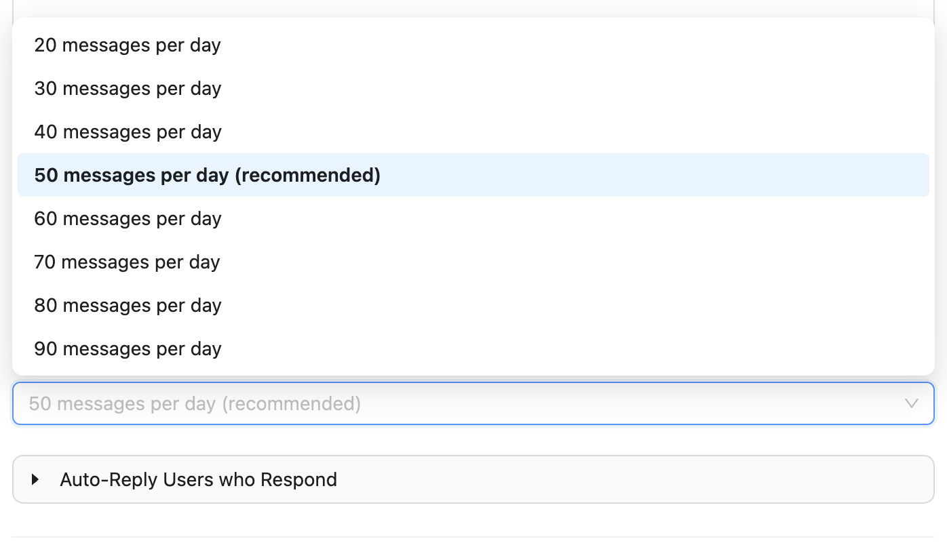This screenshot has height=560, width=947.
Task: Select 80 messages per day
Action: click(127, 305)
